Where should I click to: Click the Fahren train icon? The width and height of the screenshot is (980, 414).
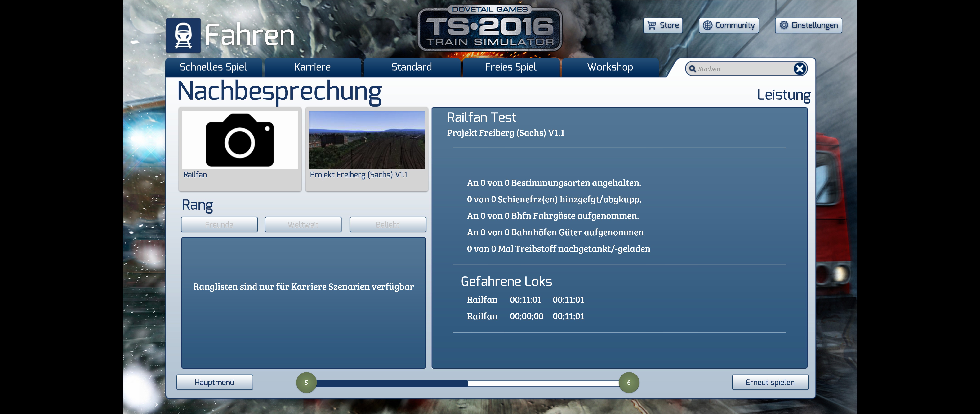[x=183, y=35]
